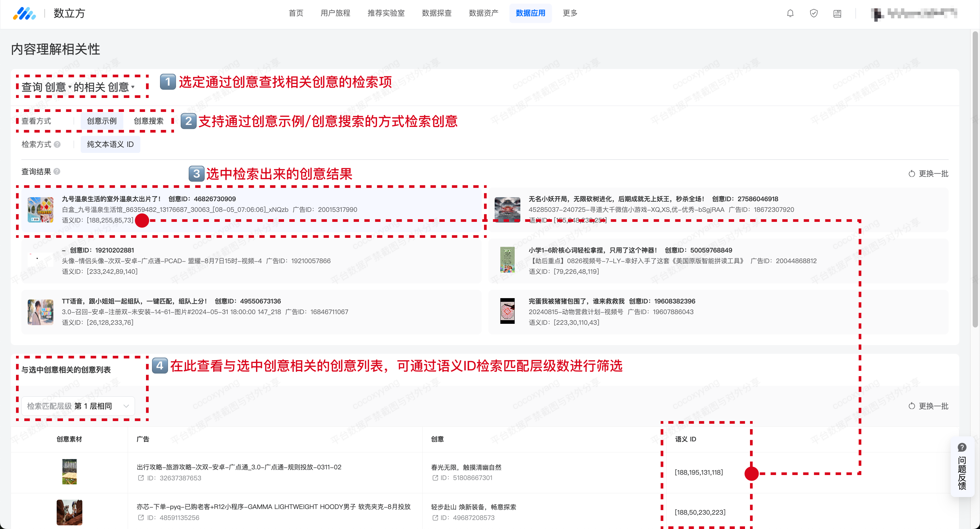This screenshot has height=529, width=980.
Task: Click the 问题反馈 floating button
Action: pos(962,467)
